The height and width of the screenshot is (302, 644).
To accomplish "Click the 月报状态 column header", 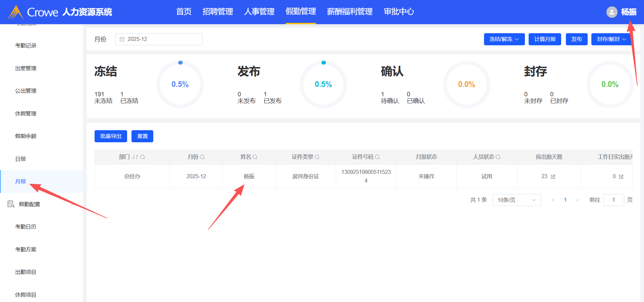I will point(426,157).
